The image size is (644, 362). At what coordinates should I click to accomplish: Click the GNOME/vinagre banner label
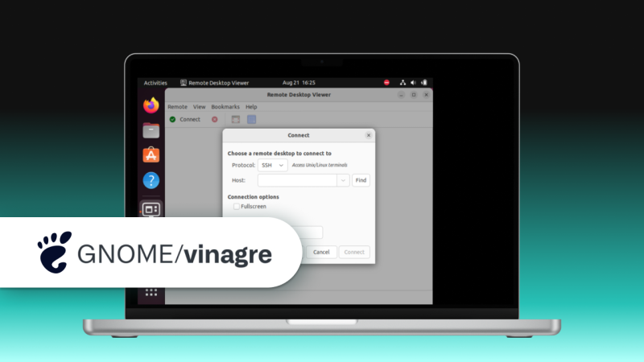click(x=175, y=254)
